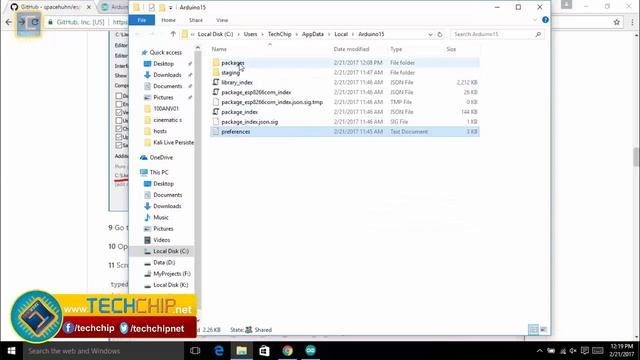Click Users in breadcrumb path
640x360 pixels.
point(250,34)
